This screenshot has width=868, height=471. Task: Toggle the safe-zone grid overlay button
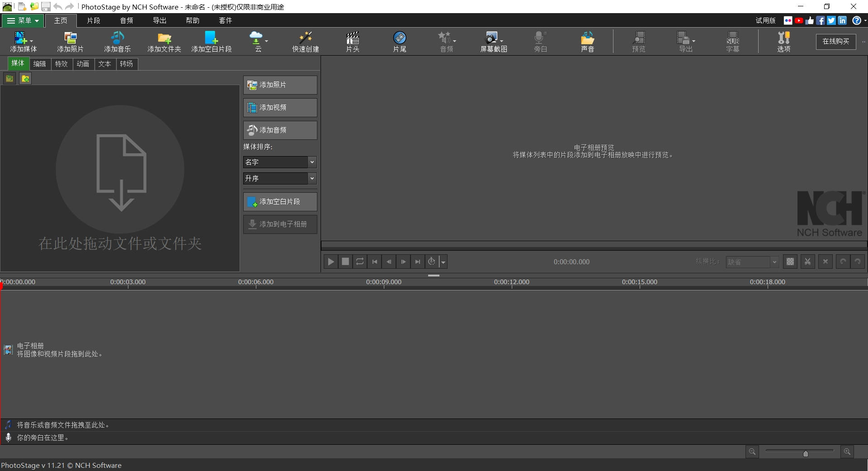[x=790, y=262]
